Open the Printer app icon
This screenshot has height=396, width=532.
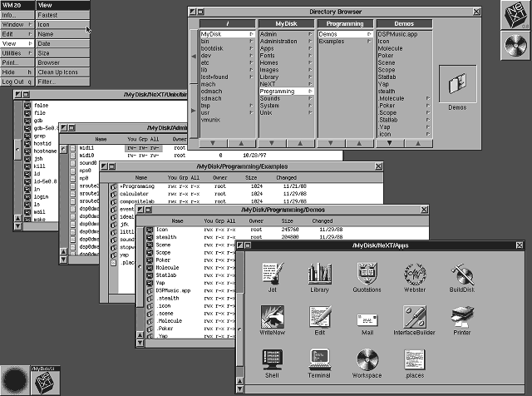pyautogui.click(x=462, y=316)
